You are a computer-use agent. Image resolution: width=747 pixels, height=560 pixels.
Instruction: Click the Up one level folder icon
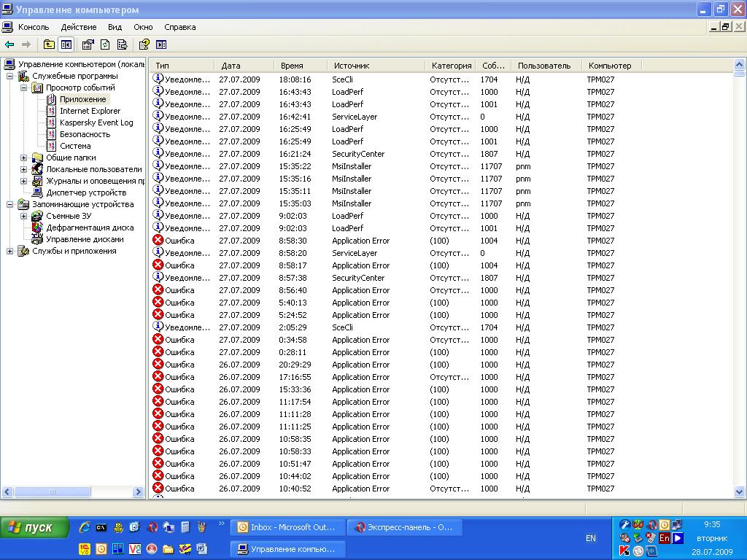[x=49, y=44]
